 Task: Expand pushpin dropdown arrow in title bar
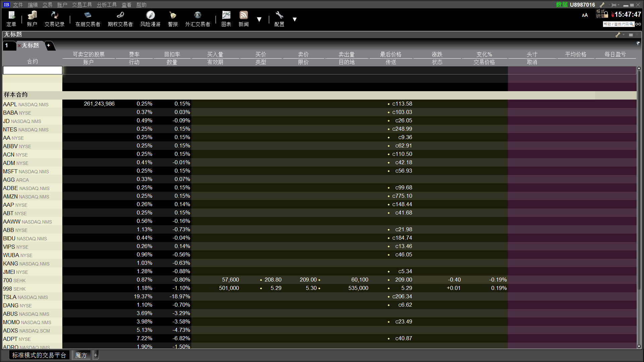pos(619,5)
